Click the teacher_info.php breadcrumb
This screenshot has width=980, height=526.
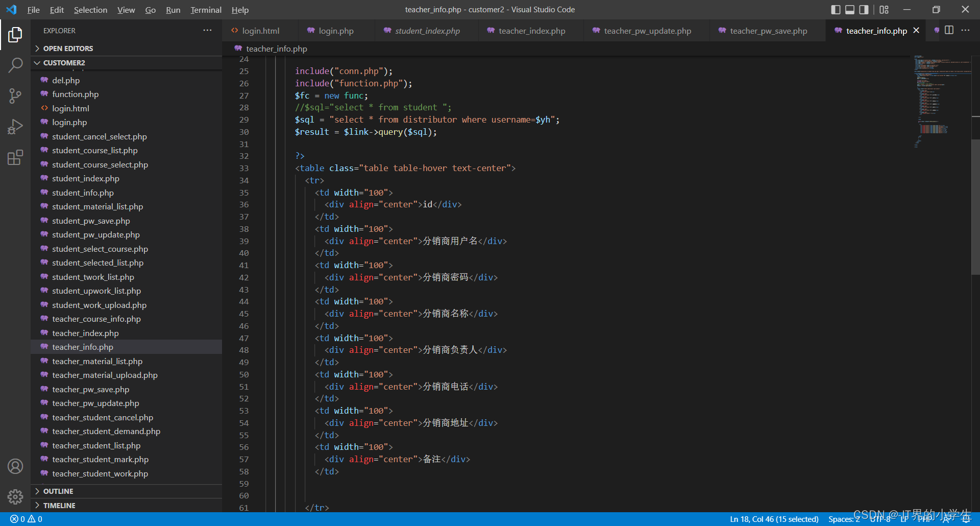click(276, 49)
